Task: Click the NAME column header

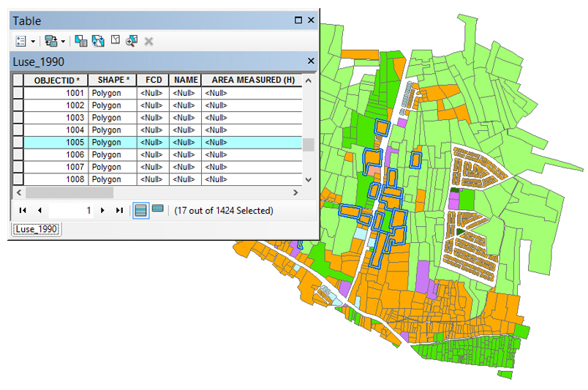Action: click(x=186, y=80)
